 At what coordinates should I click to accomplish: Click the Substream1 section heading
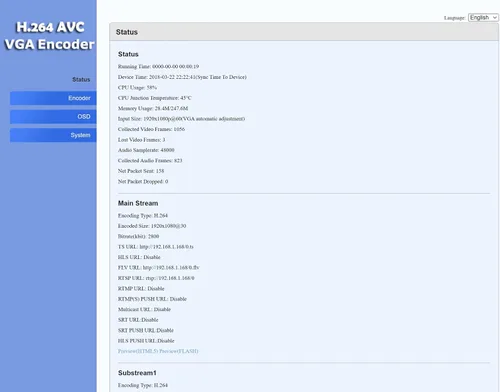(x=137, y=373)
